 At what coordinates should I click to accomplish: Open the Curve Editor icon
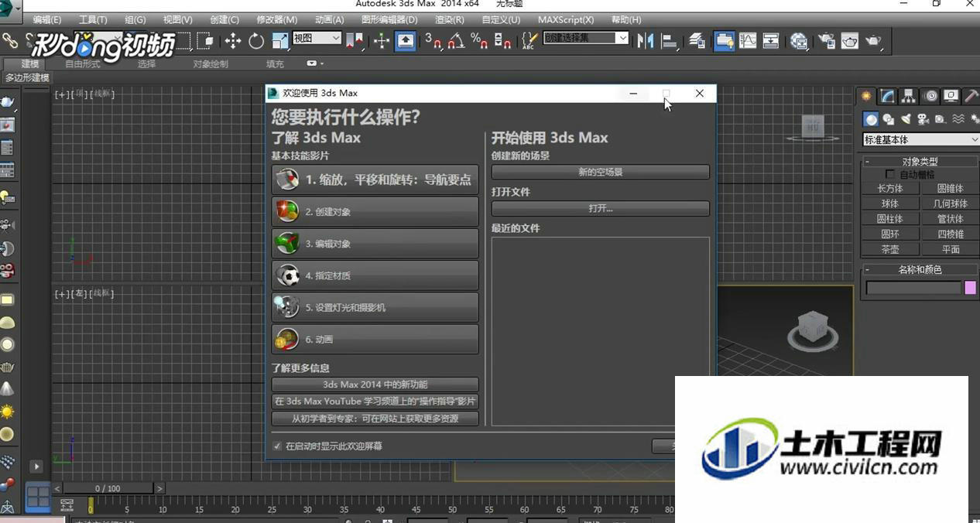pyautogui.click(x=748, y=41)
